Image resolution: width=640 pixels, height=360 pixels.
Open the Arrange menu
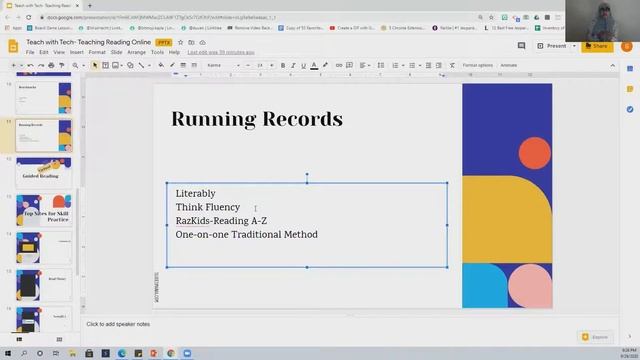[136, 52]
